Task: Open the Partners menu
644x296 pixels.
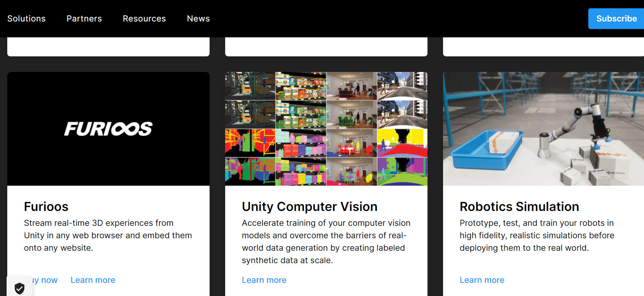Action: (84, 19)
